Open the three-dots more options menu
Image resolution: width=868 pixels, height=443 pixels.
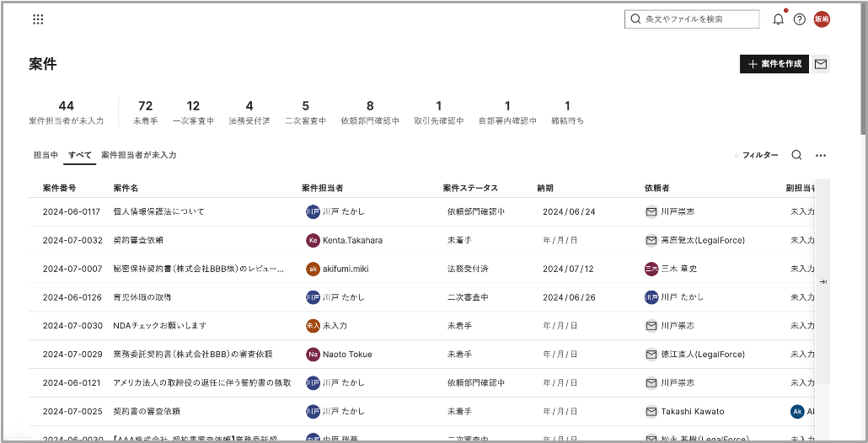click(821, 156)
